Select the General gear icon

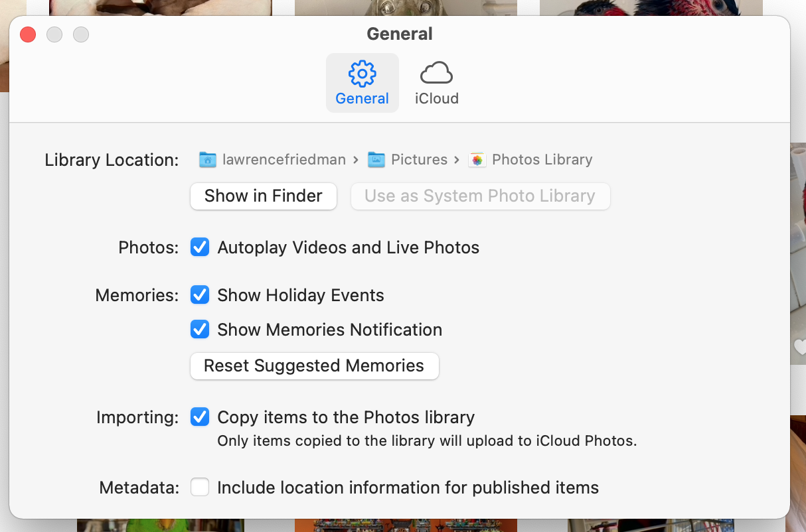[362, 74]
